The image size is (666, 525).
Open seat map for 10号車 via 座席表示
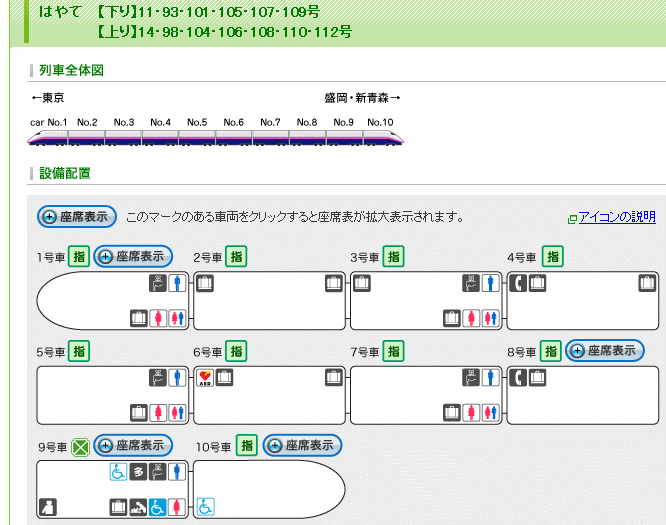(302, 445)
